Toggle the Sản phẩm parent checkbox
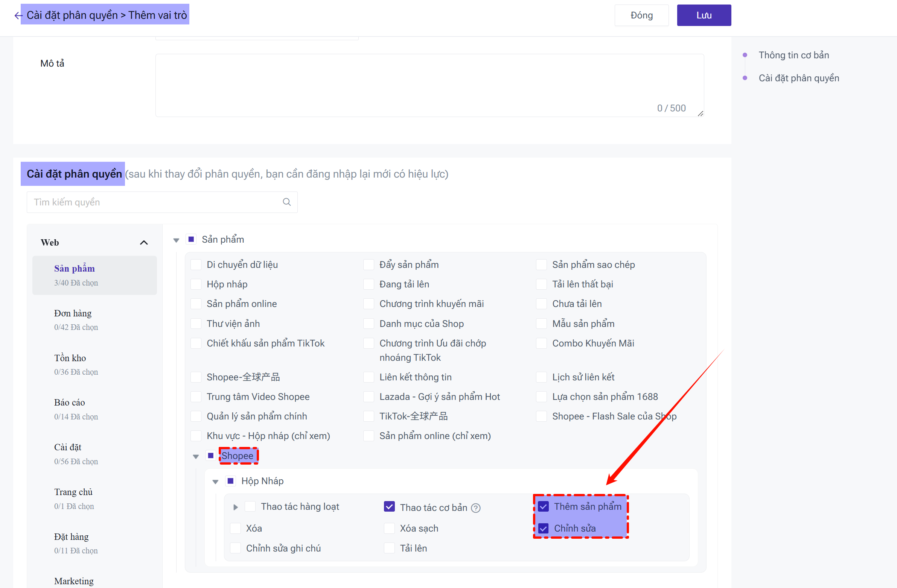Image resolution: width=897 pixels, height=588 pixels. coord(192,240)
